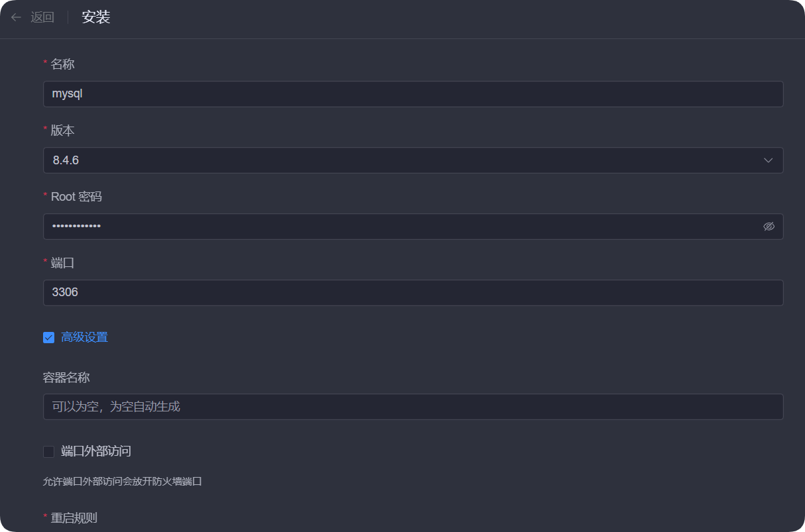Click the 返回 link text
This screenshot has width=805, height=532.
pyautogui.click(x=42, y=18)
